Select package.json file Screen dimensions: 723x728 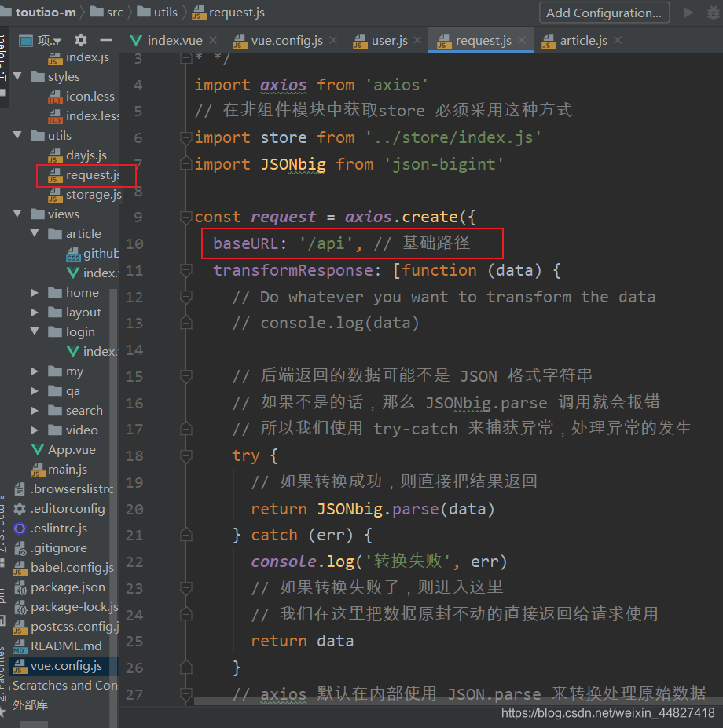click(x=59, y=587)
